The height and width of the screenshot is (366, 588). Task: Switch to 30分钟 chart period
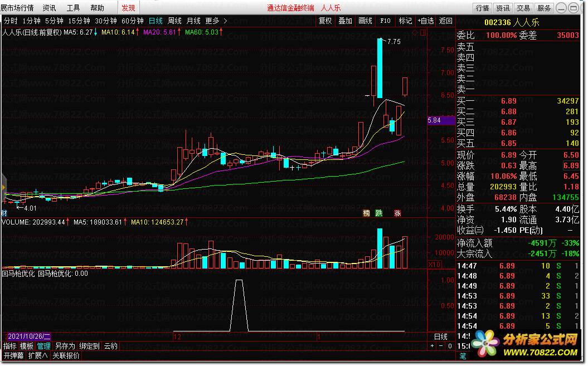(106, 21)
